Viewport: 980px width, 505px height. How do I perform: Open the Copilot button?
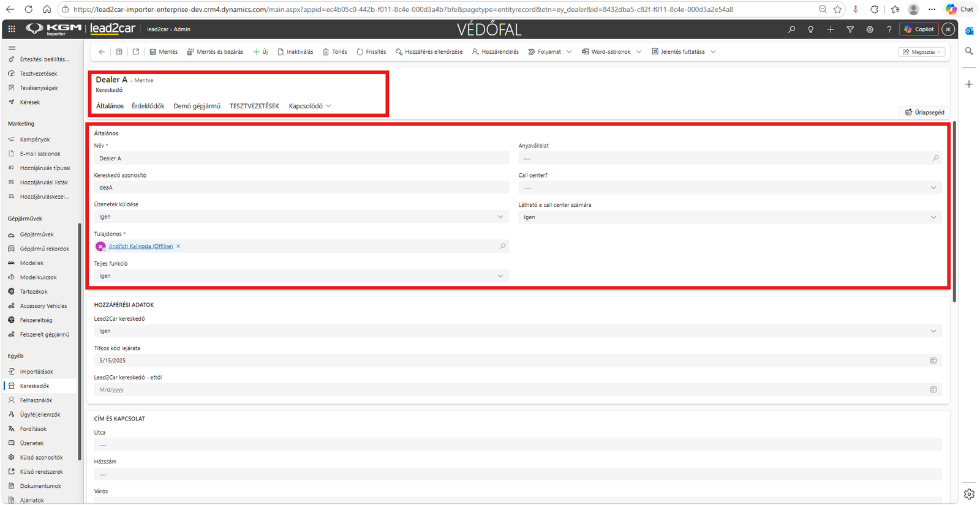click(x=919, y=29)
